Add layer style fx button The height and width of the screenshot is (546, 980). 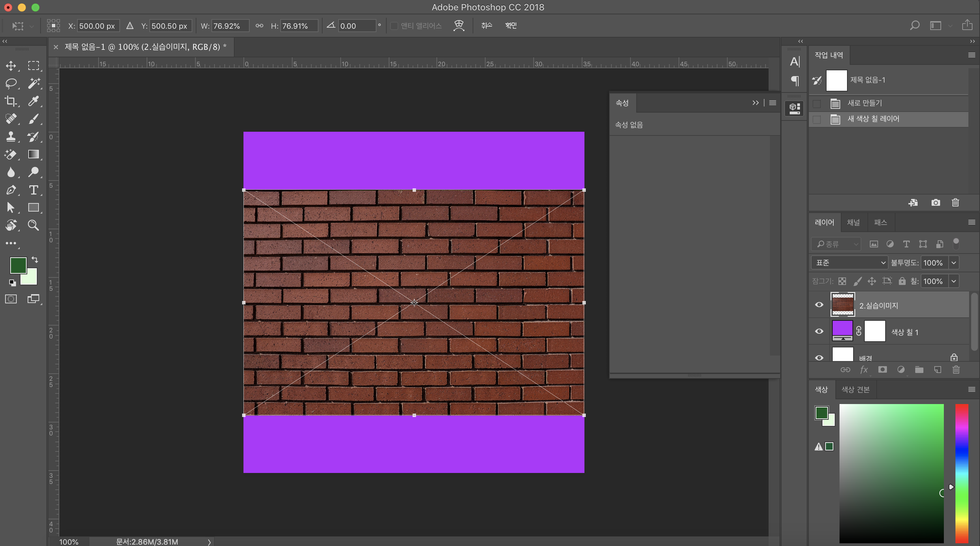tap(864, 370)
